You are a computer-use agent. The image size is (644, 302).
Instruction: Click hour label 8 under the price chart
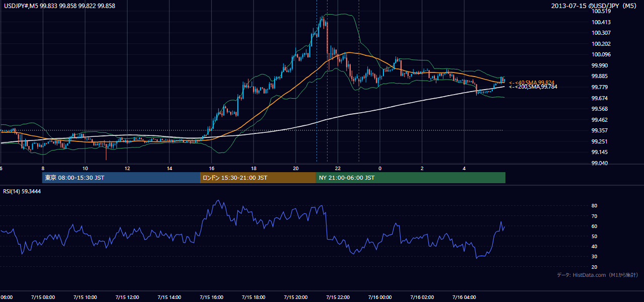pos(43,168)
